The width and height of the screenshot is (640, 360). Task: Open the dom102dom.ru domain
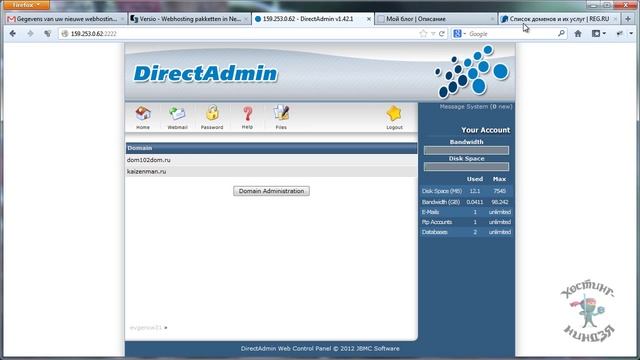point(149,160)
